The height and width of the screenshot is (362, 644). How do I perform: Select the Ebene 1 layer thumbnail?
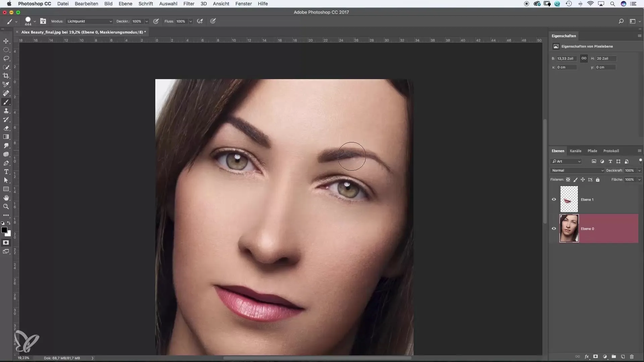click(x=569, y=199)
